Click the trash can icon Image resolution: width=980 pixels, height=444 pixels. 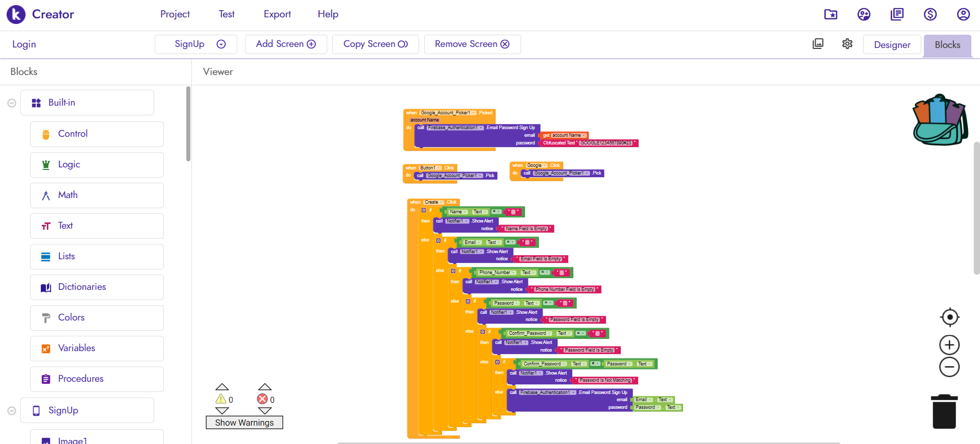pos(944,411)
